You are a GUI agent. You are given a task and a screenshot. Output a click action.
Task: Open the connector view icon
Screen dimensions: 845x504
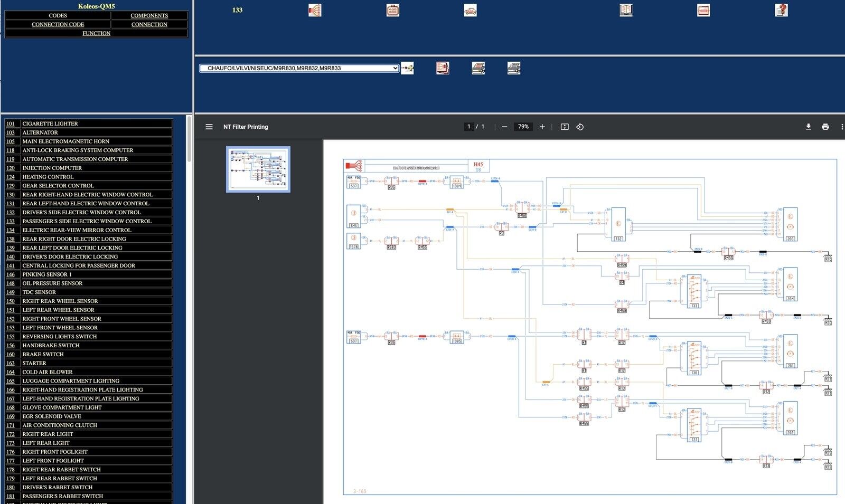(x=392, y=10)
